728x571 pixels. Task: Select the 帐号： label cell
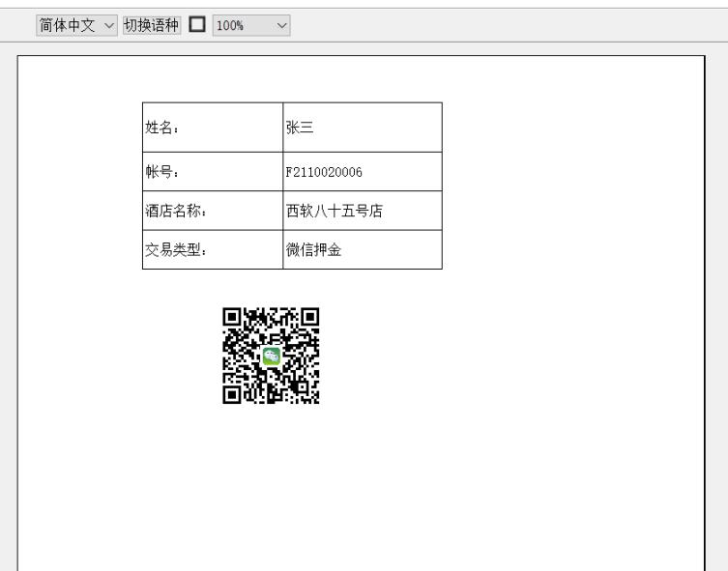213,172
